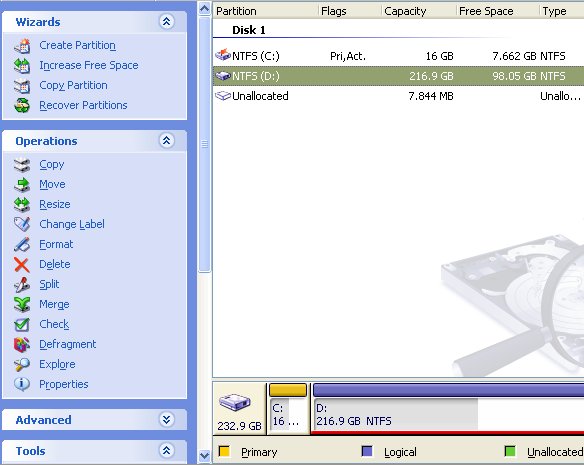Screen dimensions: 584x465
Task: Sort by the Flags column header
Action: click(350, 12)
